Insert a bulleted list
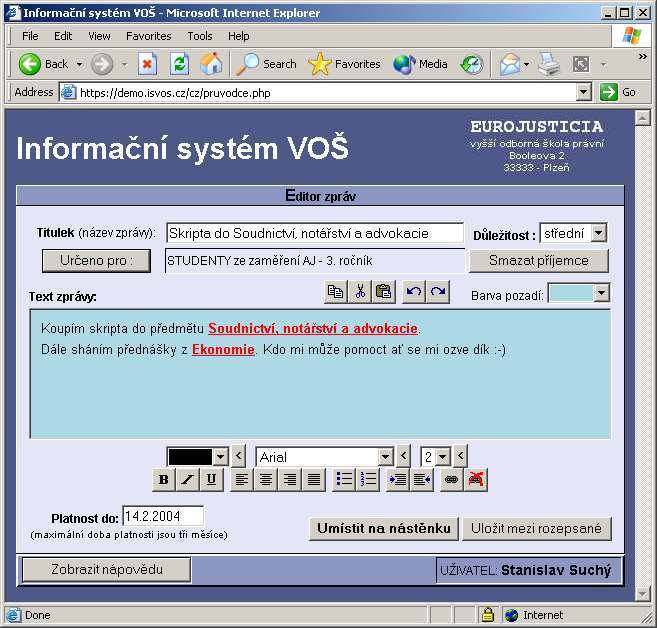Screen dimensions: 657x628 tap(344, 479)
